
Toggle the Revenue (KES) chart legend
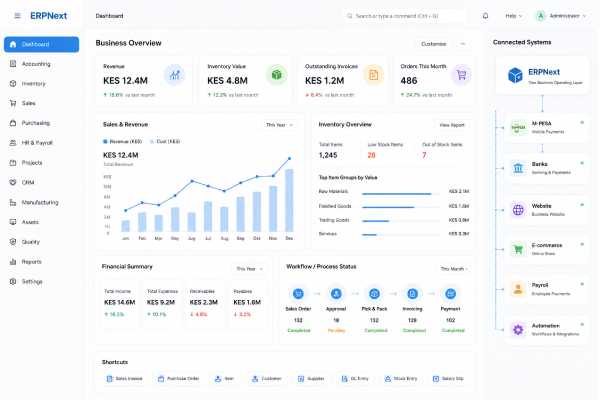click(x=122, y=142)
